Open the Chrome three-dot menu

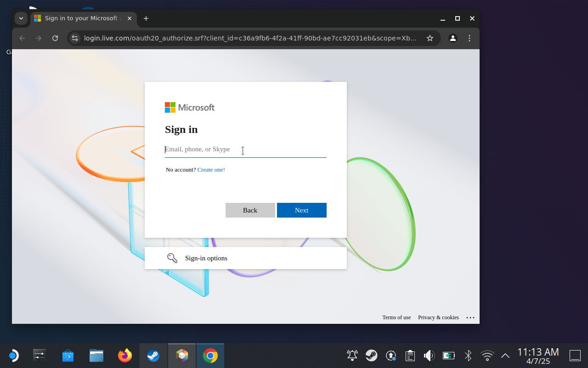[469, 38]
